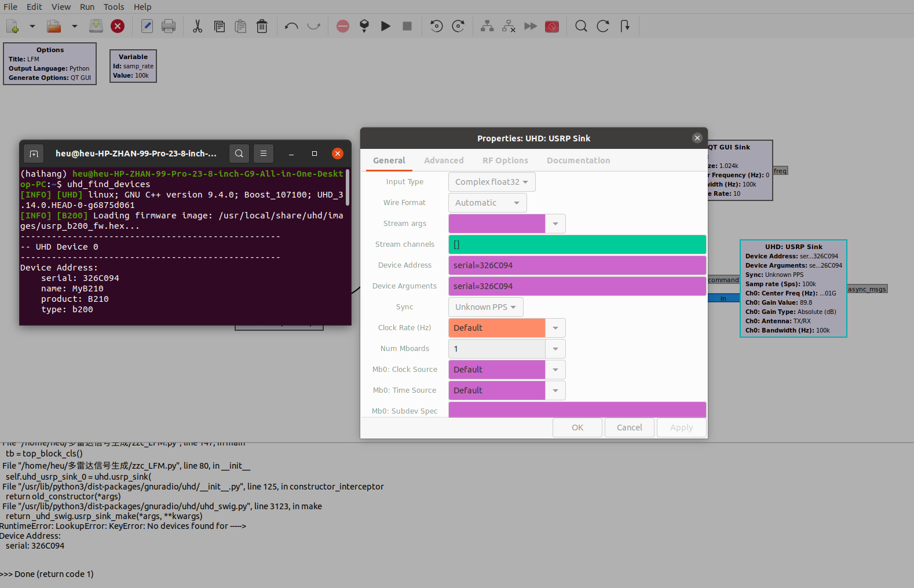Screen dimensions: 914x588
Task: Click the Stream channels input field
Action: 577,244
